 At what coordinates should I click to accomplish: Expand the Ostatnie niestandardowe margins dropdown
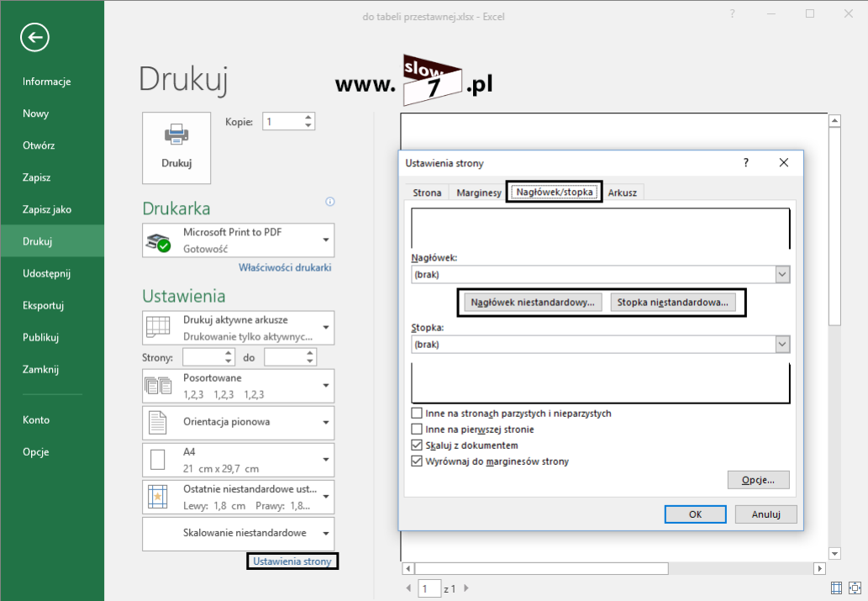click(x=326, y=497)
